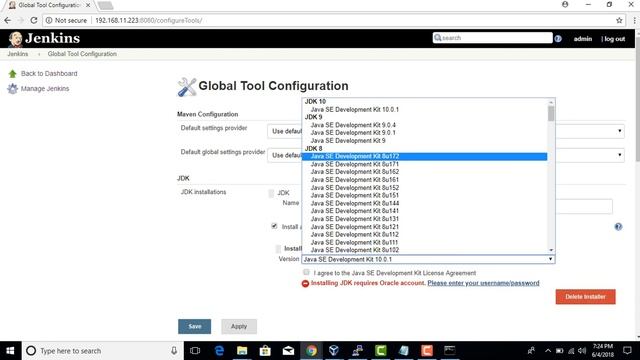Screen dimensions: 640x360
Task: Click the dropdown list scrollbar thumb
Action: (551, 114)
